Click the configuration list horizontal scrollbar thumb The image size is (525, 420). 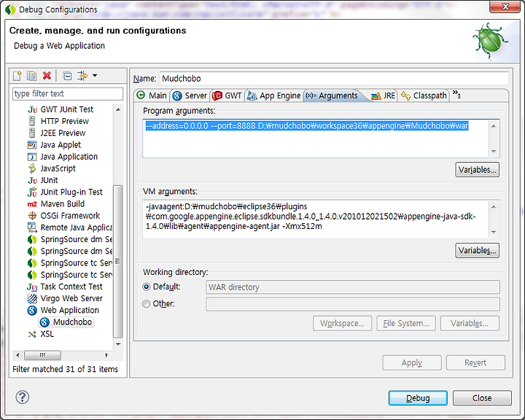43,355
